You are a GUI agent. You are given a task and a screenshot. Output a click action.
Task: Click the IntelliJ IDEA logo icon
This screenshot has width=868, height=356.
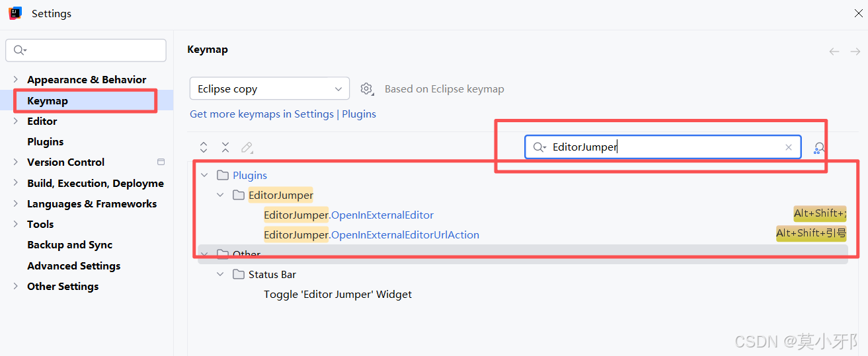[15, 13]
